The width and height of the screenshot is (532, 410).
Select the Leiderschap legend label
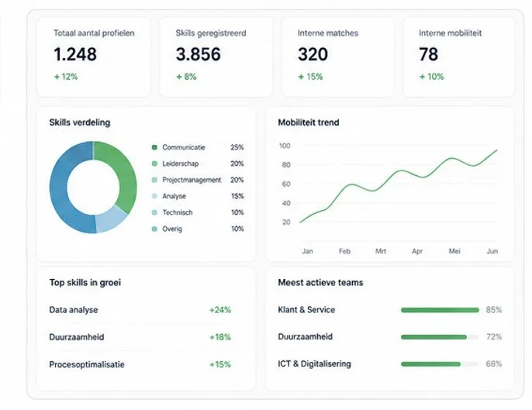(x=181, y=164)
